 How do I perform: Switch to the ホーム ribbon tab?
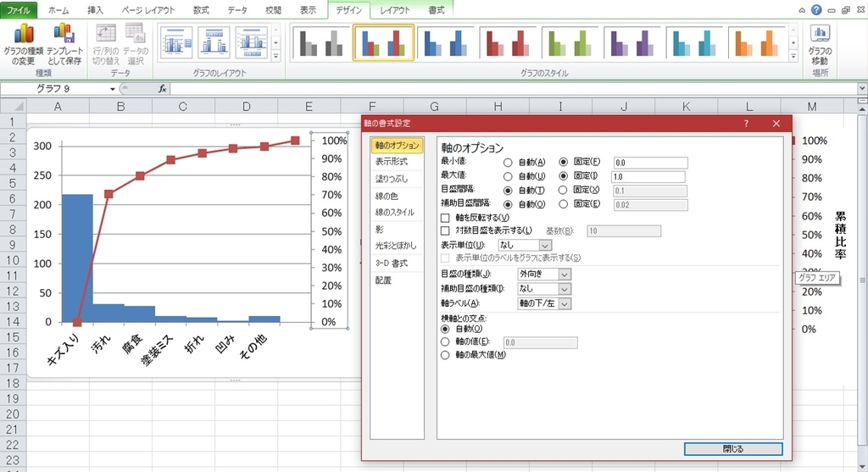(x=58, y=10)
